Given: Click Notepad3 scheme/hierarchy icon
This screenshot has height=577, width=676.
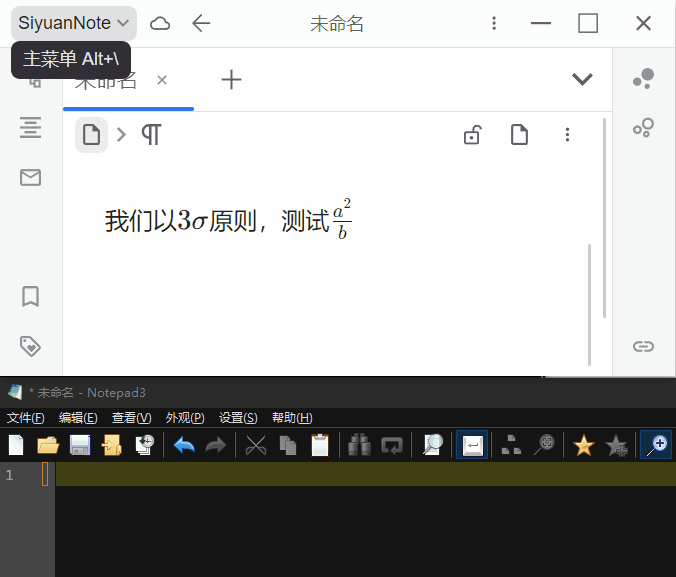Looking at the screenshot, I should click(x=511, y=445).
